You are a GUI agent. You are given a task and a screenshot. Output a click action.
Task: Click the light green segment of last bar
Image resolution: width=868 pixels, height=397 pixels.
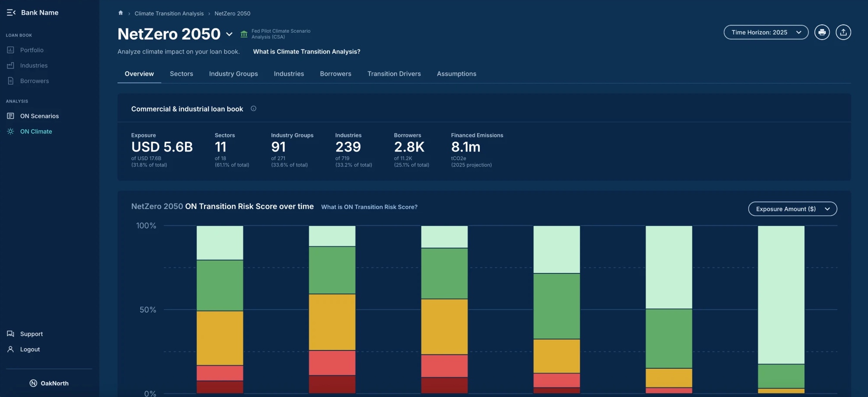(781, 295)
